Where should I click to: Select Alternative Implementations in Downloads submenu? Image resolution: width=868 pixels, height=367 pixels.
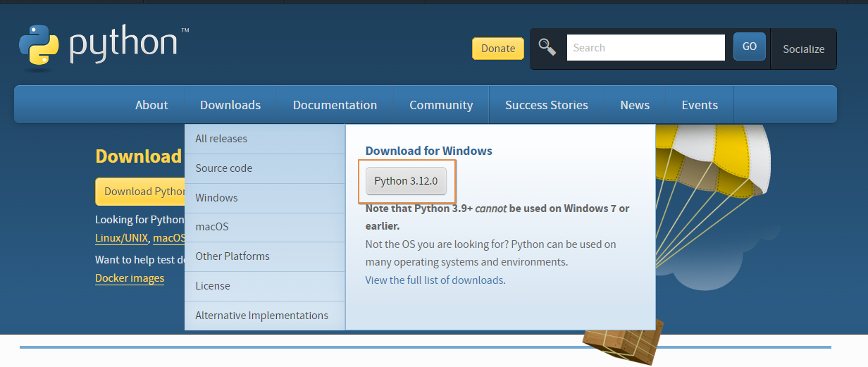[x=265, y=316]
